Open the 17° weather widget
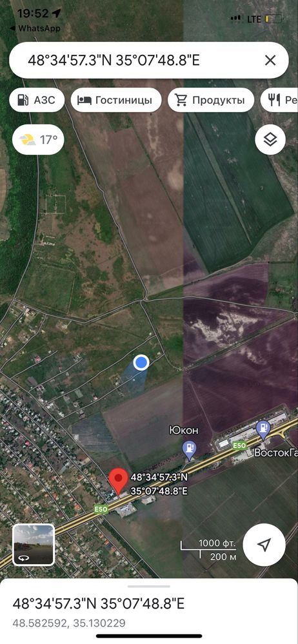Image resolution: width=298 pixels, height=644 pixels. (x=38, y=140)
